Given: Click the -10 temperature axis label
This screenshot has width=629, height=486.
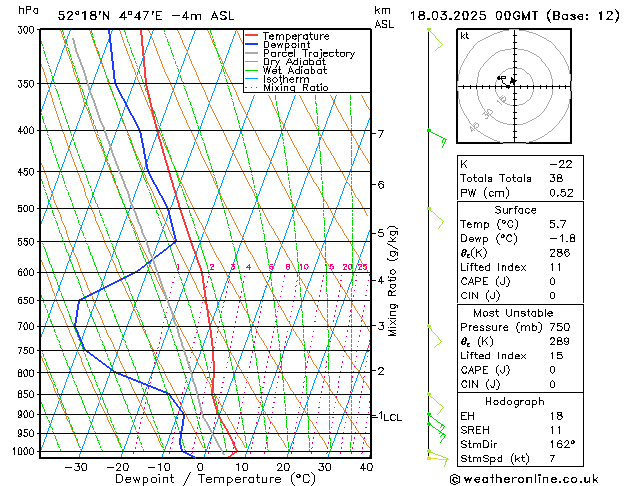Looking at the screenshot, I should (x=159, y=467).
